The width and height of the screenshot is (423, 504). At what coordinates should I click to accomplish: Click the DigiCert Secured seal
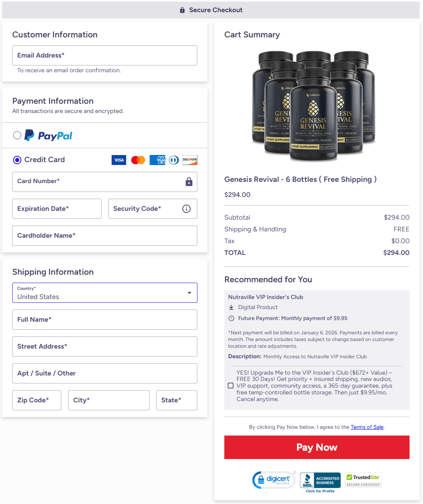(274, 480)
